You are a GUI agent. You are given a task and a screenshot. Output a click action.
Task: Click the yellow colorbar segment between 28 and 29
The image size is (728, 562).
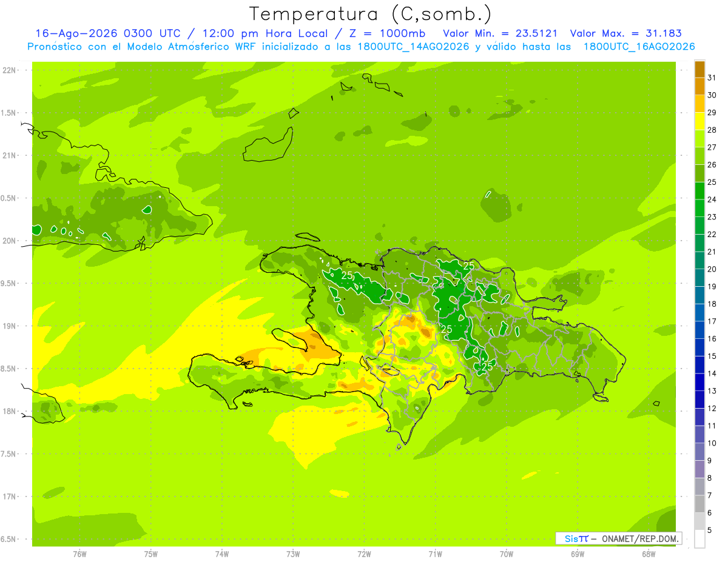pyautogui.click(x=699, y=121)
